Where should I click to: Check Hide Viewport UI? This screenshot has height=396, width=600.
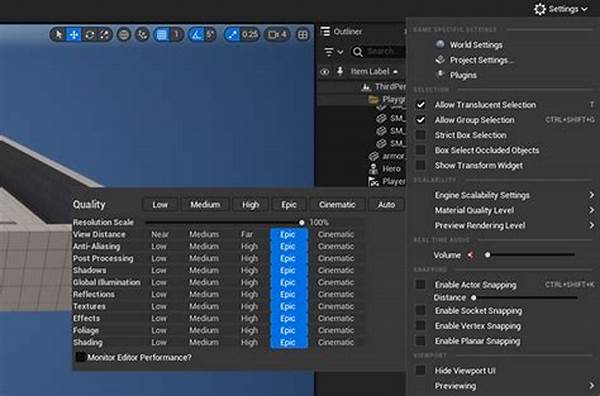[x=421, y=370]
